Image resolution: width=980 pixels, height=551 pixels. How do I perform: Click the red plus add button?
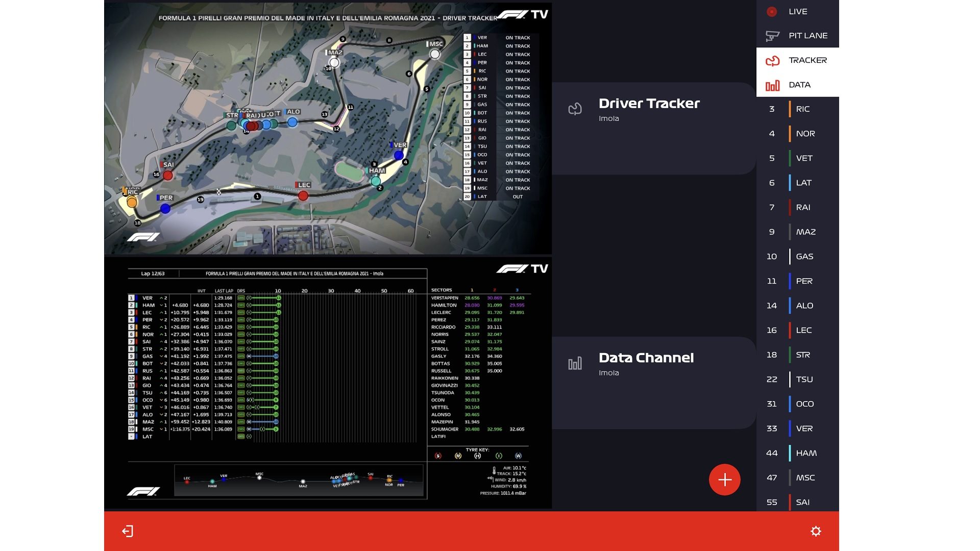[x=724, y=480]
